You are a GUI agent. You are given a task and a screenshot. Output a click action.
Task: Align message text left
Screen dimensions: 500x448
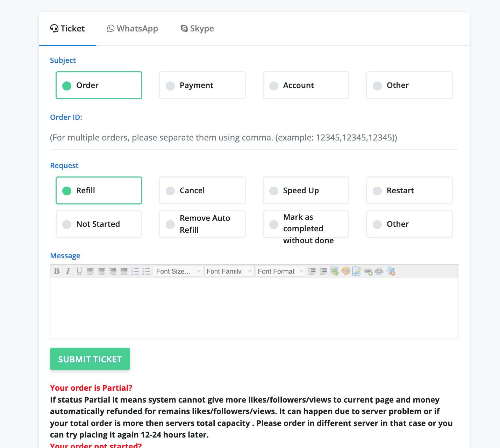tap(91, 271)
